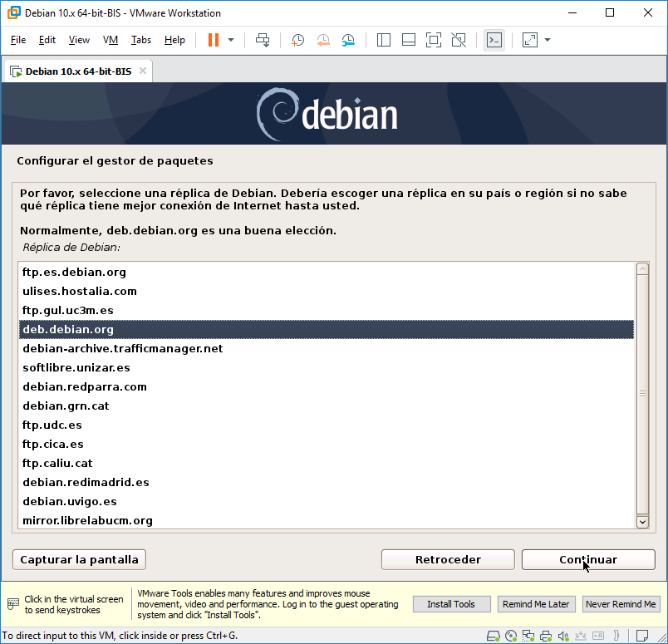Click the Capturar la pantalla button
The height and width of the screenshot is (644, 668).
(x=79, y=559)
